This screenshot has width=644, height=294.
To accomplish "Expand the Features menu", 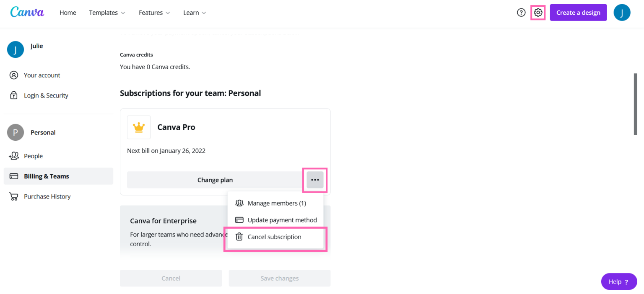I will pyautogui.click(x=154, y=13).
